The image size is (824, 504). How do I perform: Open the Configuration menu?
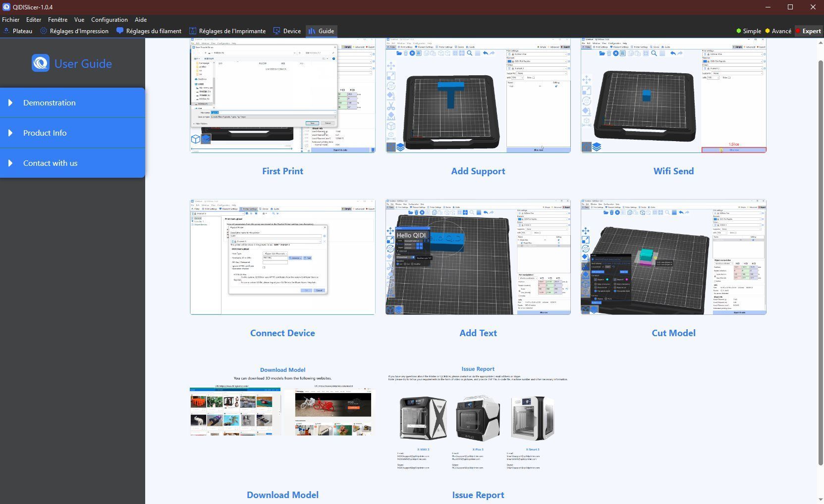tap(110, 20)
